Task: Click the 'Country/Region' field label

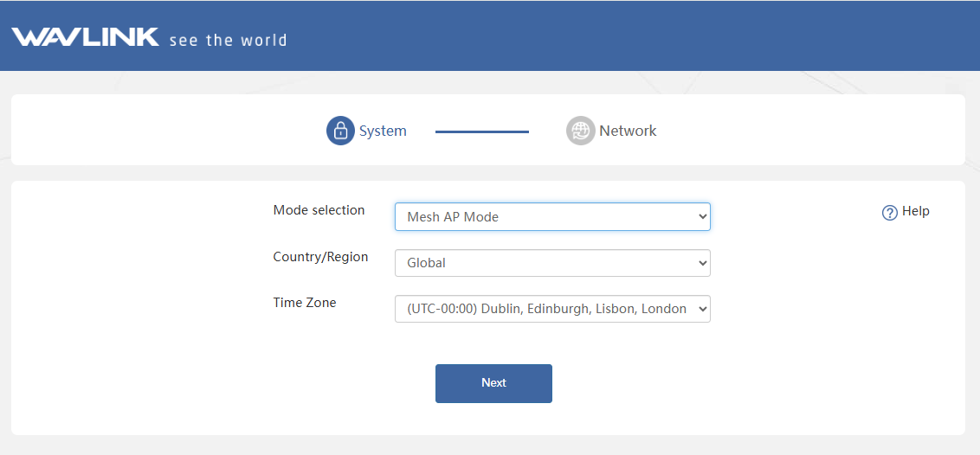Action: point(320,257)
